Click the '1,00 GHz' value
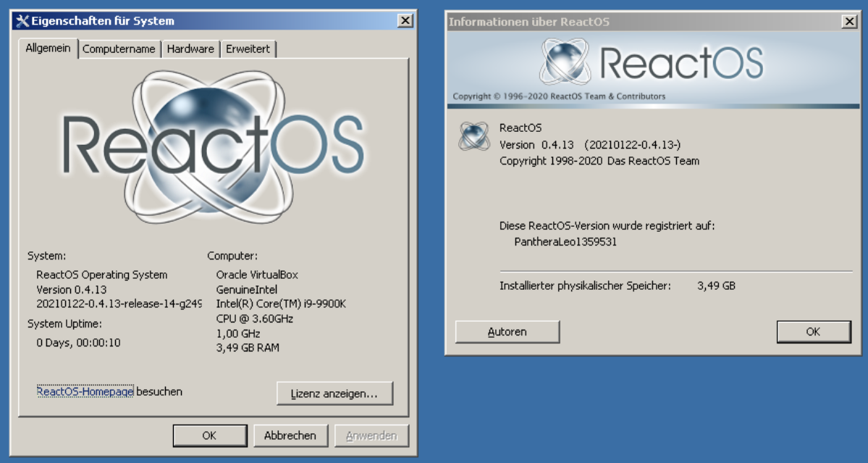The image size is (868, 463). pyautogui.click(x=238, y=333)
